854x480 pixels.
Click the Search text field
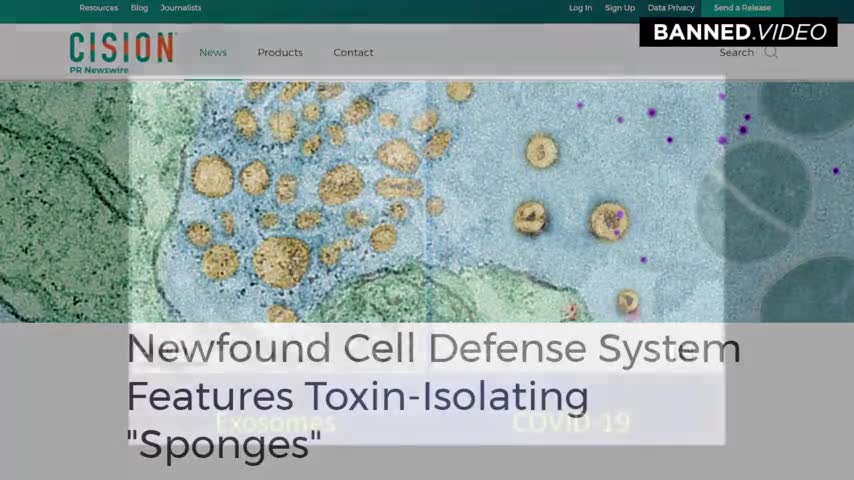(x=736, y=52)
